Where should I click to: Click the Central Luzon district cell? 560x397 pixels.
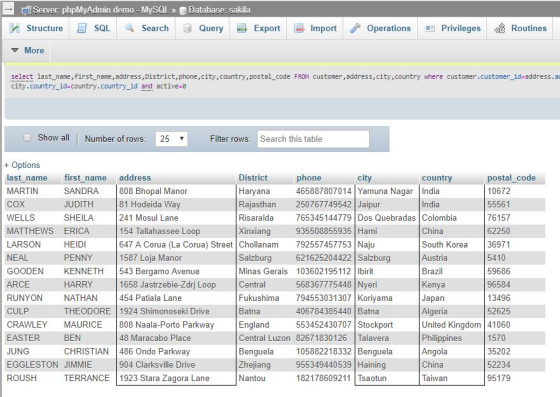coord(264,338)
